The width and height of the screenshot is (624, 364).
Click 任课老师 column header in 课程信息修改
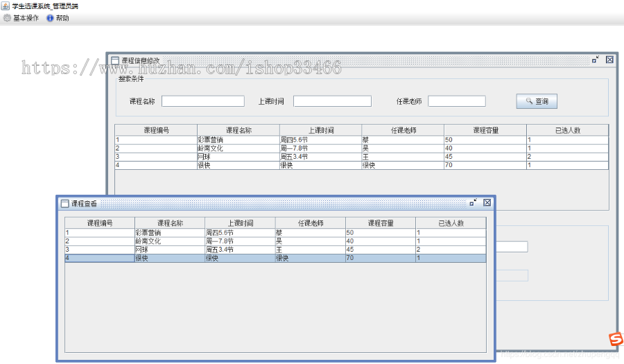[x=403, y=130]
